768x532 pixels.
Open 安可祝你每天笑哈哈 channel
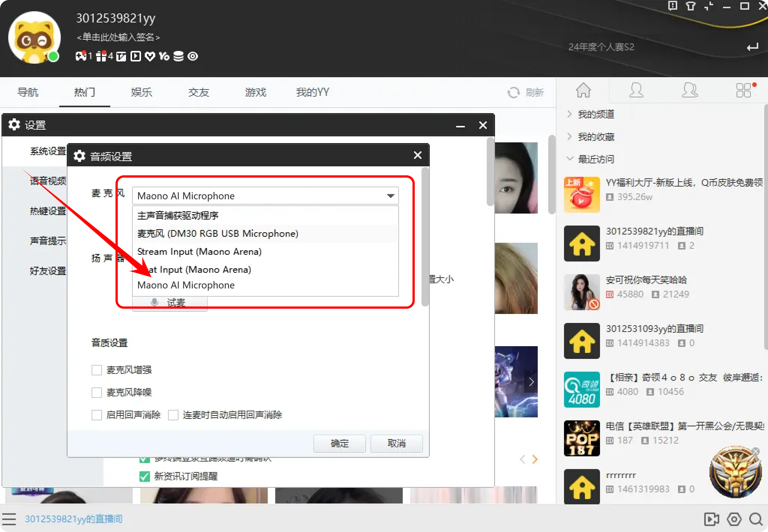(x=646, y=280)
